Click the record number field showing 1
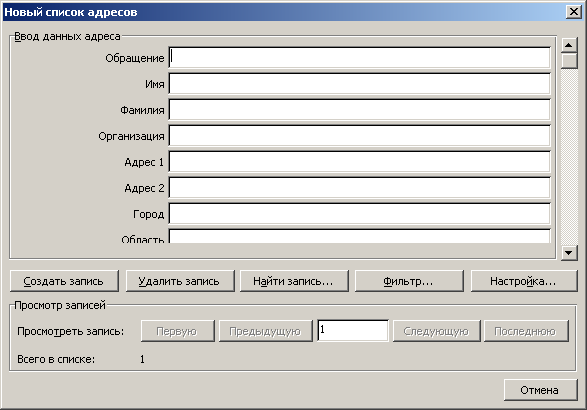 click(x=353, y=331)
